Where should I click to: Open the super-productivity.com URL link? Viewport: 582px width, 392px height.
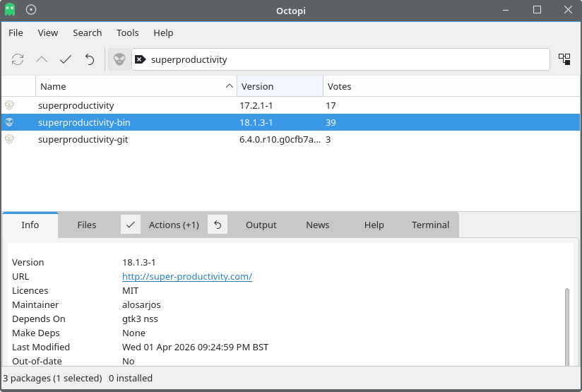(186, 276)
